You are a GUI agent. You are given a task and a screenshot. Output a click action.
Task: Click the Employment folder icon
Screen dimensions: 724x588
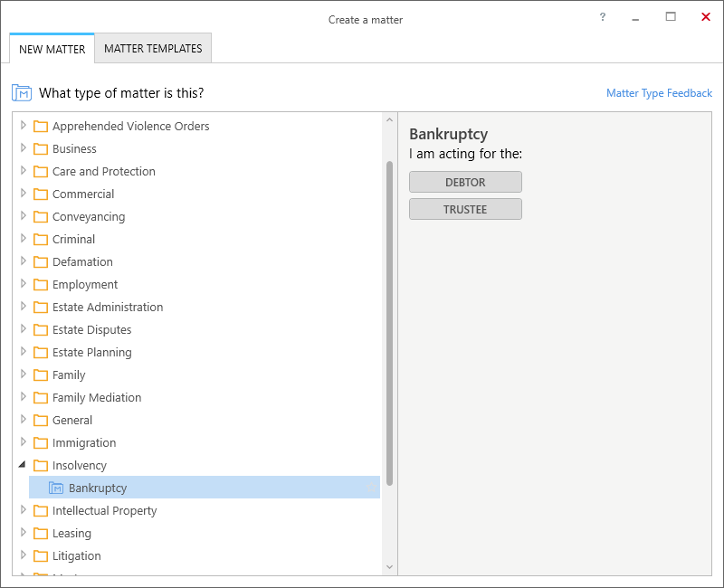41,284
